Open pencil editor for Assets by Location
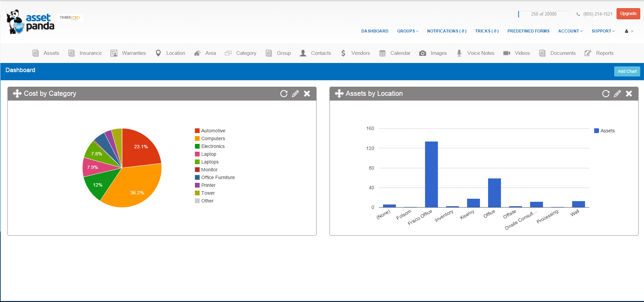The height and width of the screenshot is (302, 644). (x=617, y=94)
